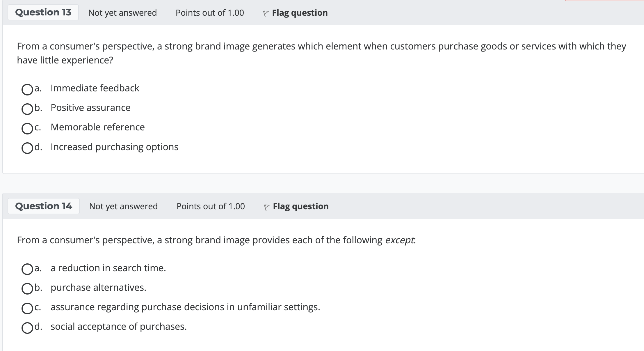Click the Question 14 number box
Image resolution: width=644 pixels, height=351 pixels.
click(x=44, y=206)
